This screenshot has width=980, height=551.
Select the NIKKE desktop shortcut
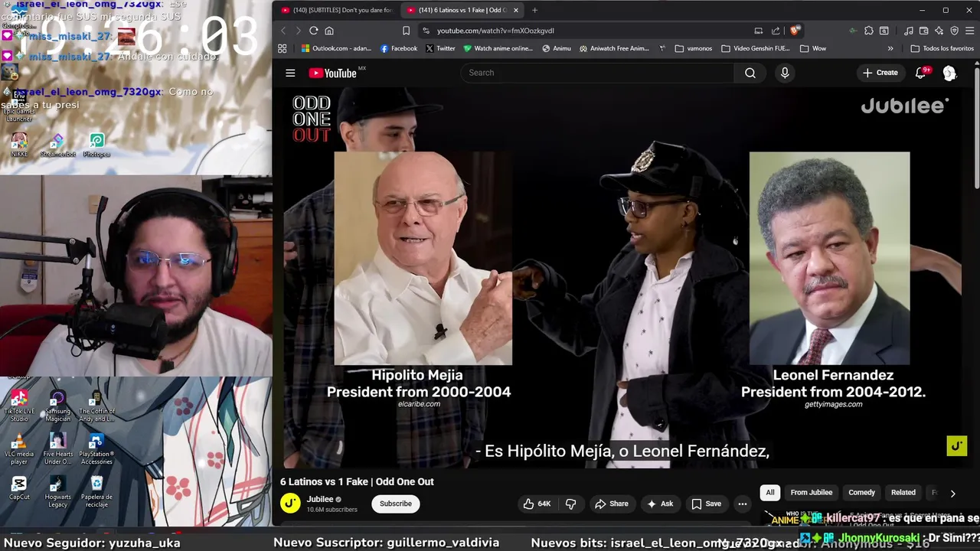(19, 145)
